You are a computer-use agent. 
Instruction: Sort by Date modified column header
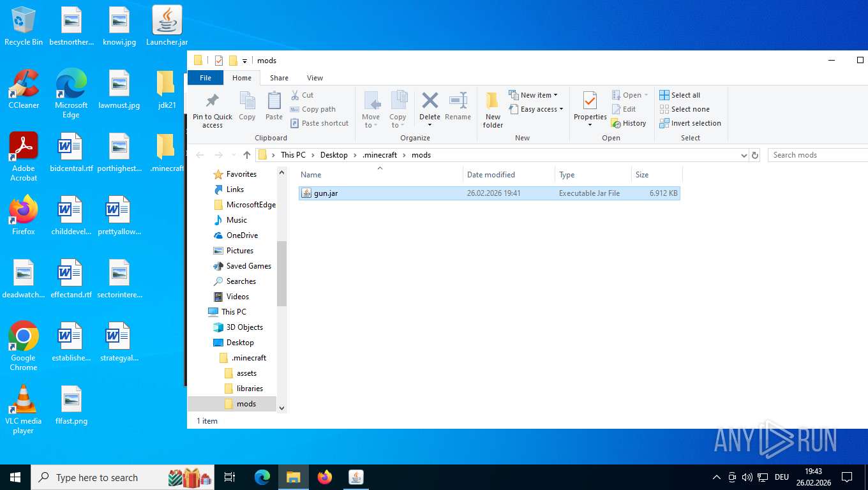[x=509, y=175]
